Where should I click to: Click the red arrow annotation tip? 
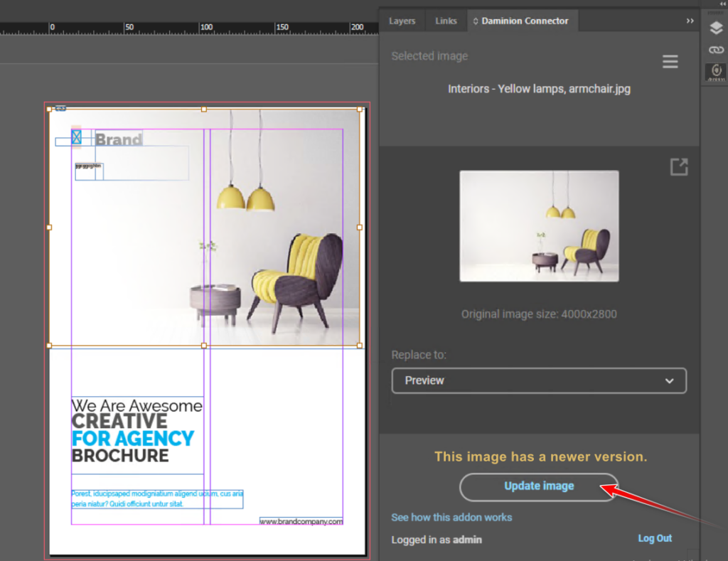604,487
